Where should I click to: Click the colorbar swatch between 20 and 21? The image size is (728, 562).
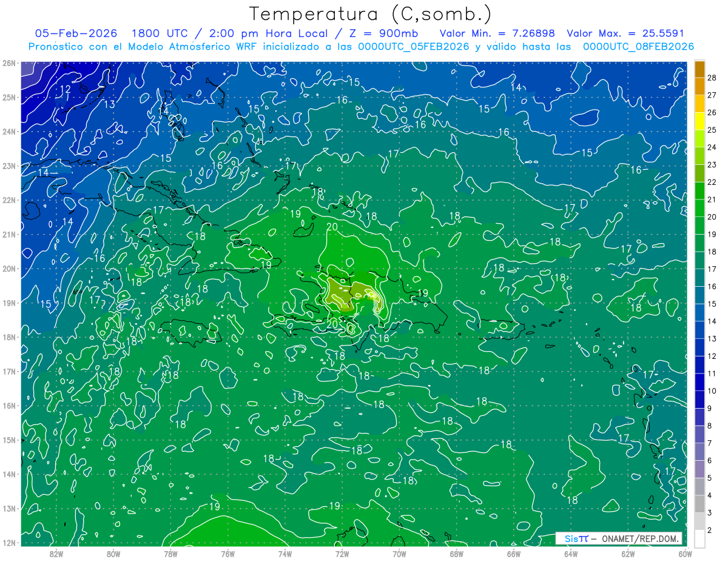[699, 209]
